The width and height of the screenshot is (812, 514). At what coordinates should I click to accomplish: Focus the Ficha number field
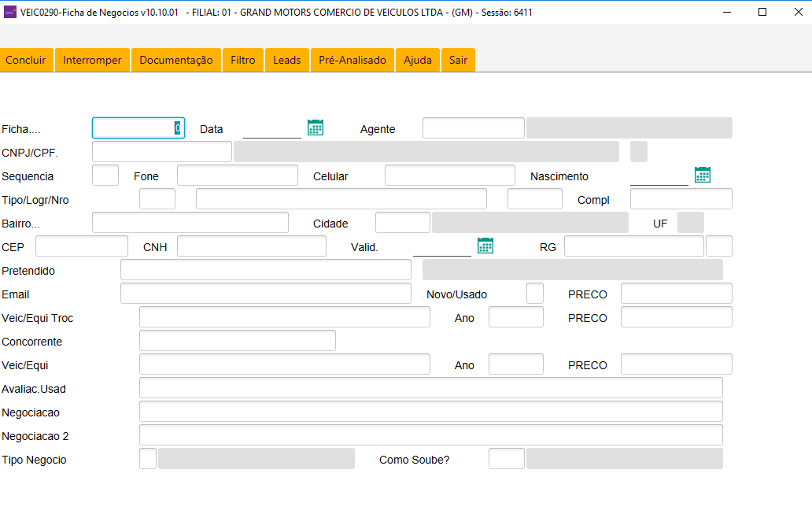pyautogui.click(x=138, y=128)
